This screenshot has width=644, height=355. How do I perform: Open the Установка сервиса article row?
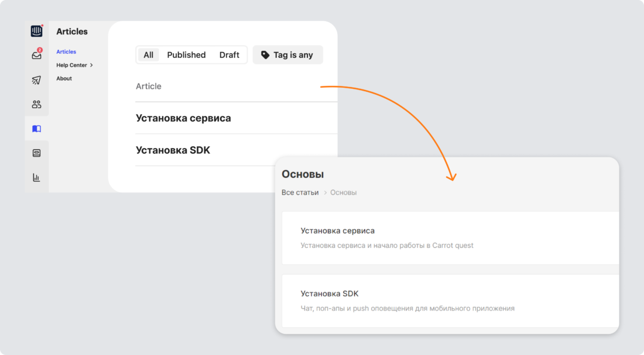[x=236, y=118]
